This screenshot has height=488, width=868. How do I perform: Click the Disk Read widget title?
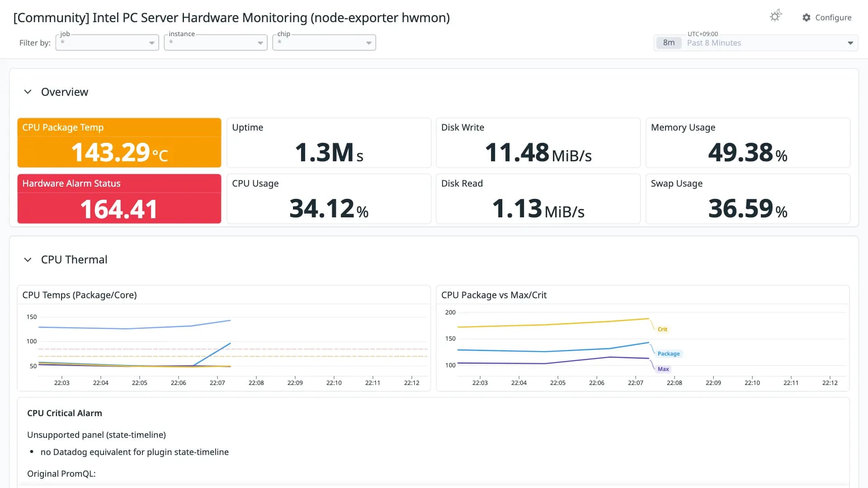pyautogui.click(x=462, y=183)
